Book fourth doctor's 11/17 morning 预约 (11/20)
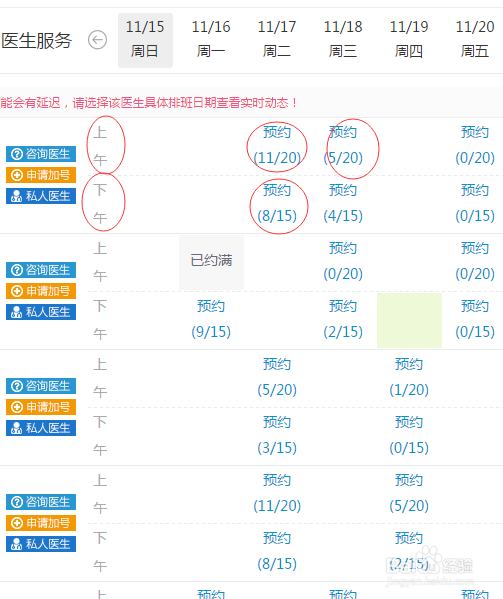The width and height of the screenshot is (503, 599). (277, 494)
